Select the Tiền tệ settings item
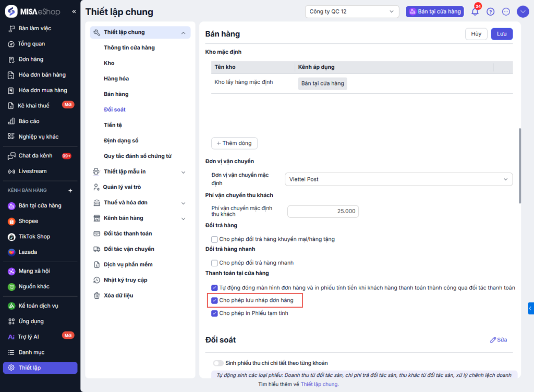The height and width of the screenshot is (392, 534). (x=113, y=125)
